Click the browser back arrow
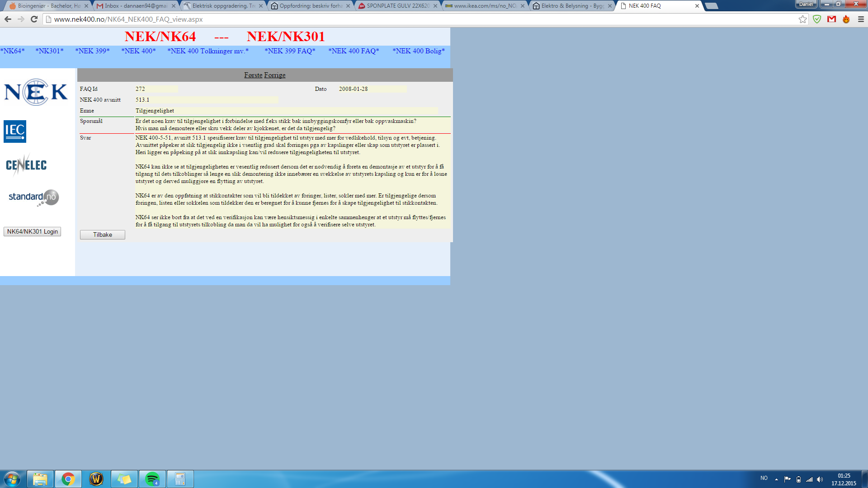 pos(8,19)
